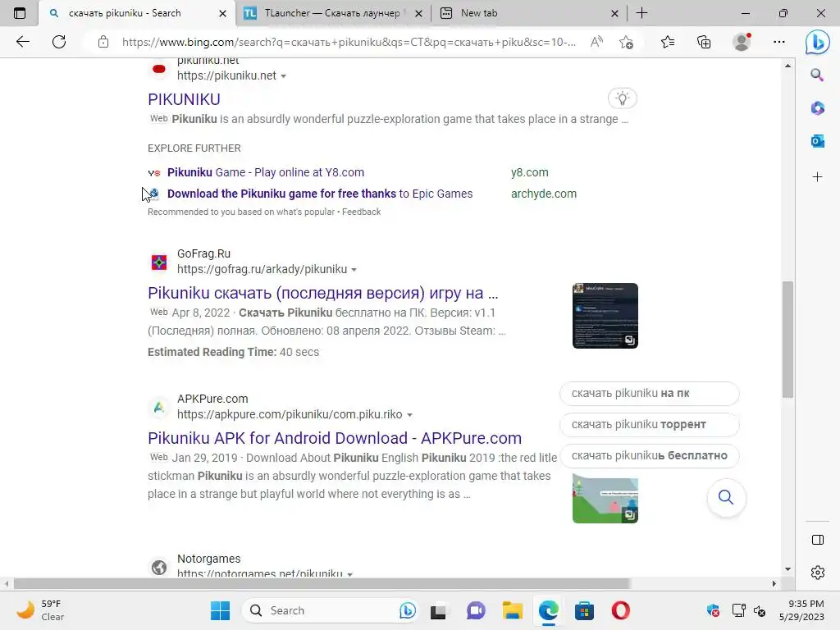Click the floating search magnifier button
This screenshot has width=840, height=630.
[x=726, y=498]
